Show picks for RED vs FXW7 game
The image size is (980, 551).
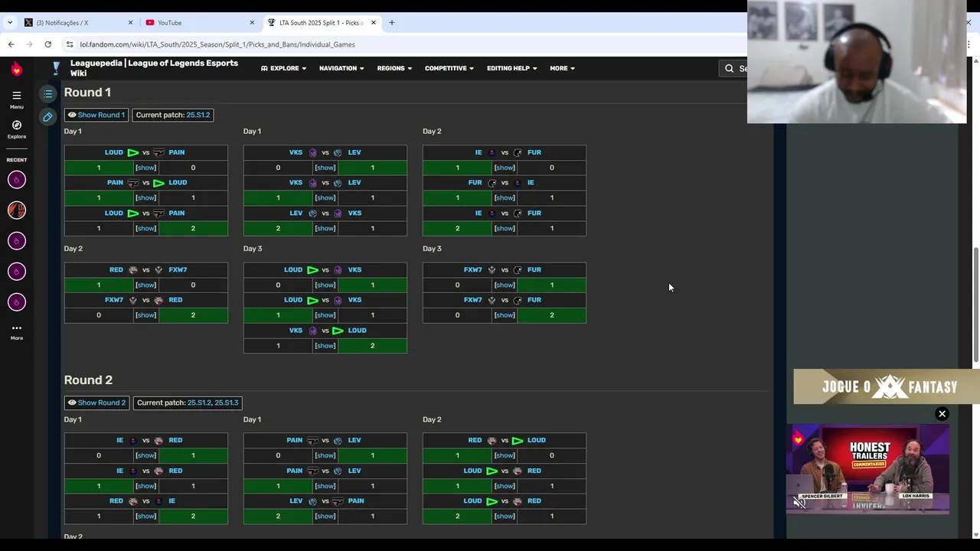tap(145, 285)
